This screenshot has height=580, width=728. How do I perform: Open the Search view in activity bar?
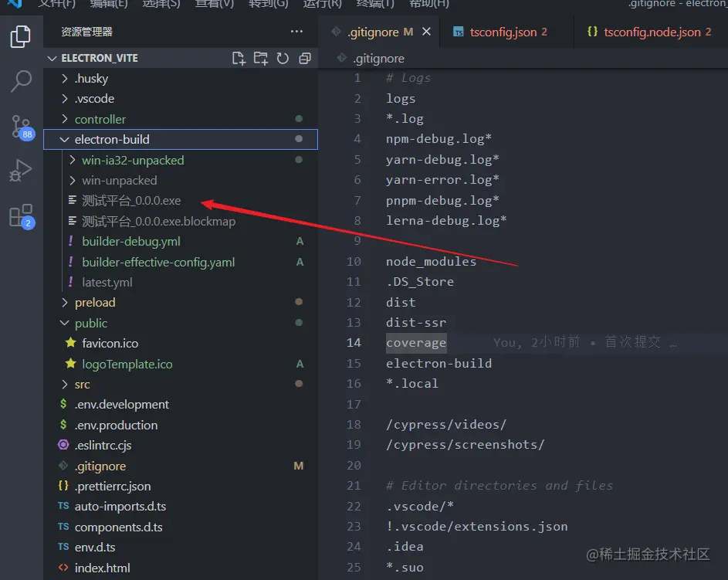point(20,81)
